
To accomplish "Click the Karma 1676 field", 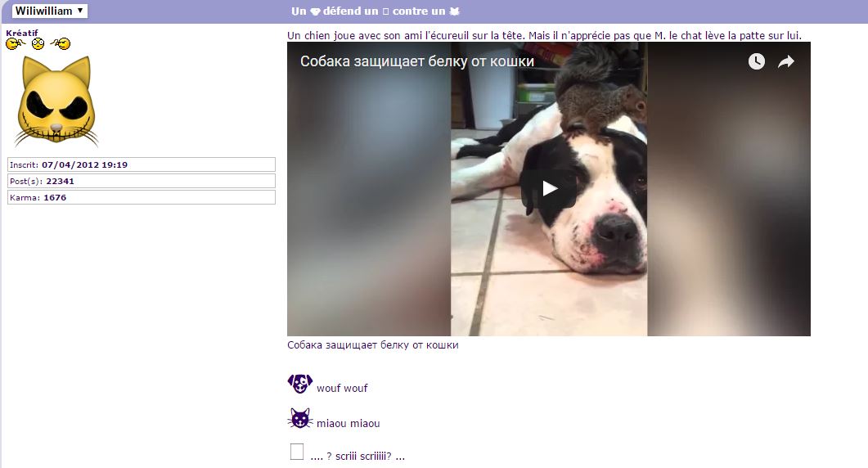I will pyautogui.click(x=142, y=197).
